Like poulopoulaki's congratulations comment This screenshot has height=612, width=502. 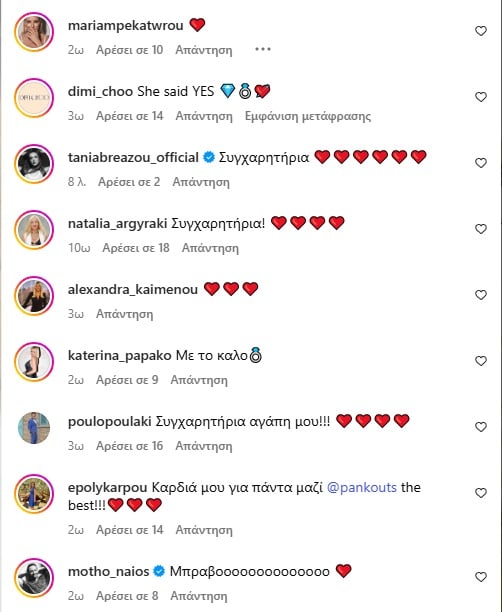[481, 427]
